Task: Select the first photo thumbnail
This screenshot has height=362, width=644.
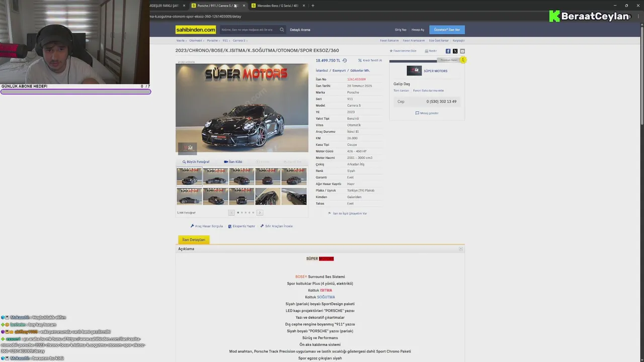Action: [x=189, y=176]
